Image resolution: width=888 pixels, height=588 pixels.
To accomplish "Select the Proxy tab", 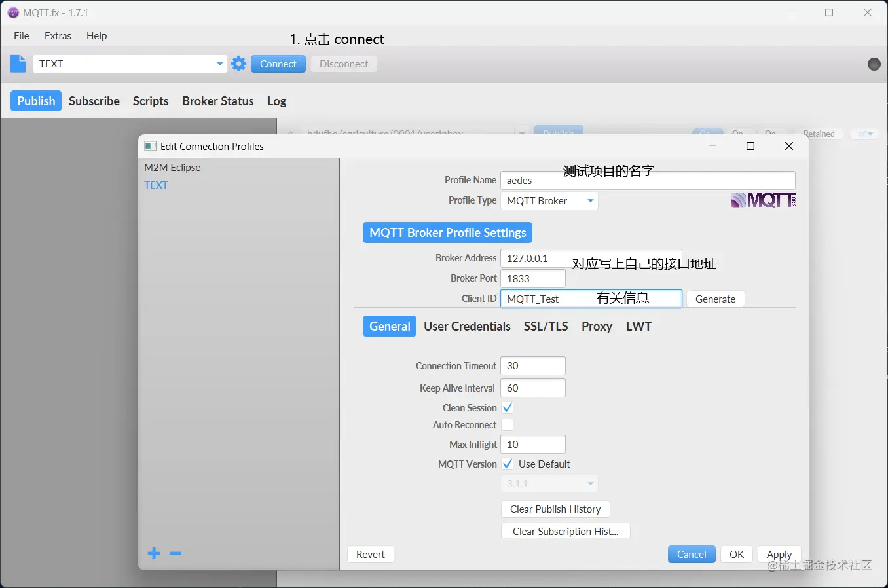I will point(597,326).
